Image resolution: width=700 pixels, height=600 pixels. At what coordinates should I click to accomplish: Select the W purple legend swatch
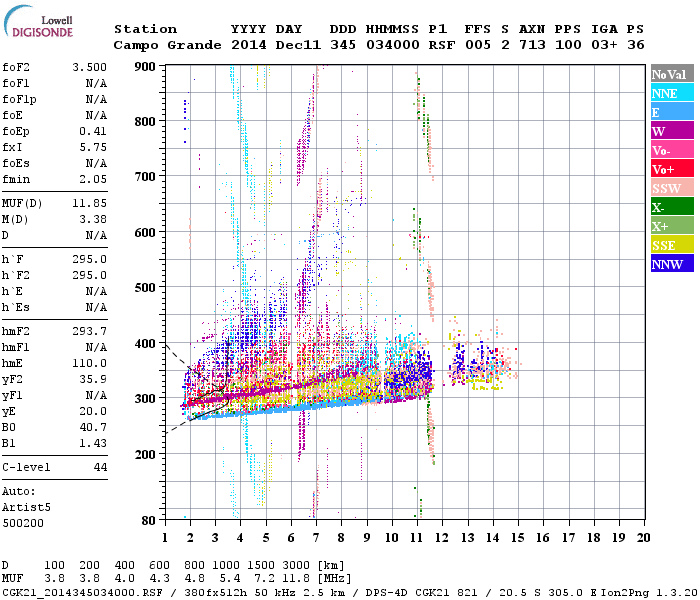pos(672,131)
